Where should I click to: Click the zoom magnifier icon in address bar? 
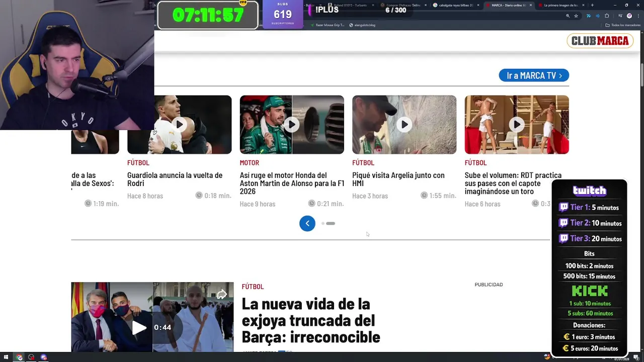point(568,16)
